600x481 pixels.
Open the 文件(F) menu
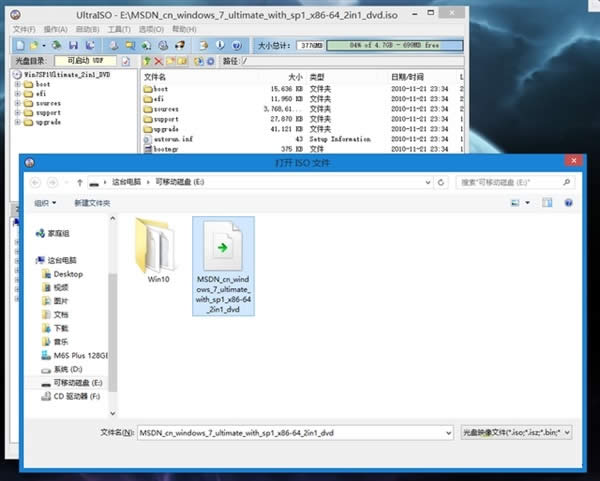24,30
